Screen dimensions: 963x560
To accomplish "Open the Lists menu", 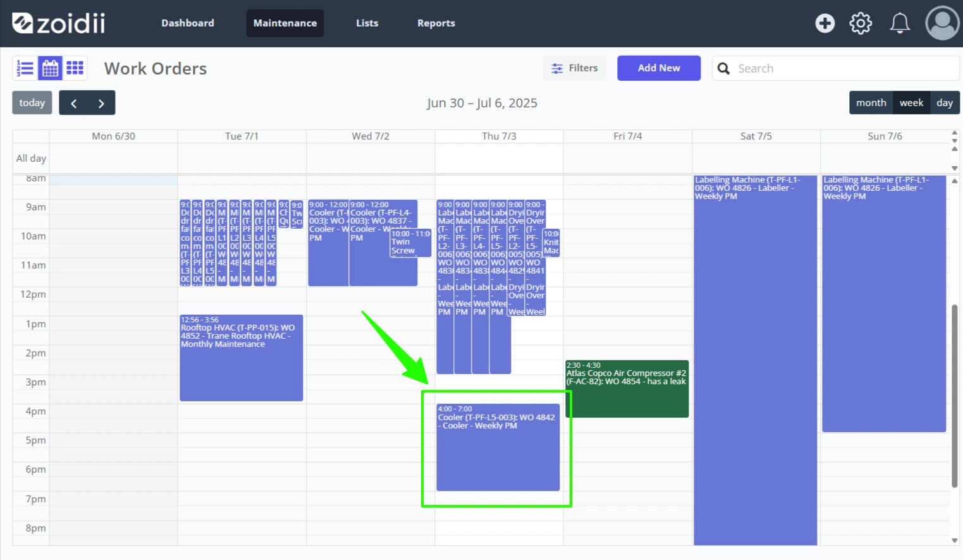I will (367, 23).
